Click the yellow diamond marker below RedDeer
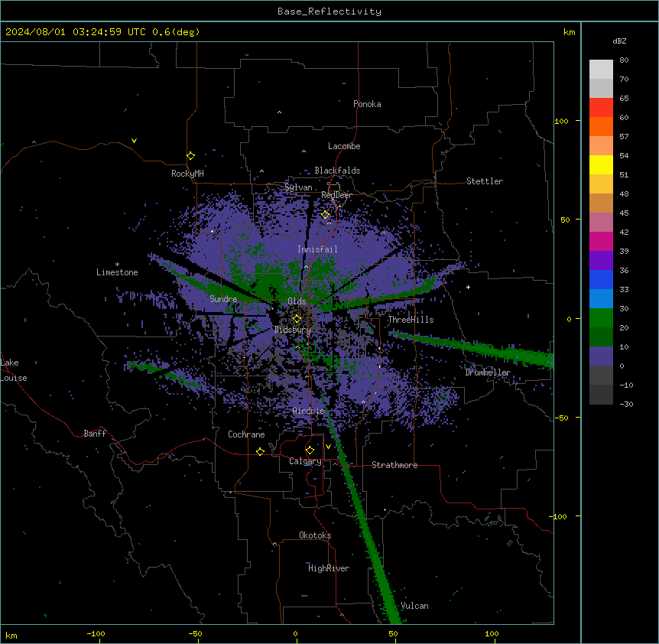Viewport: 659px width, 644px height. pyautogui.click(x=326, y=215)
